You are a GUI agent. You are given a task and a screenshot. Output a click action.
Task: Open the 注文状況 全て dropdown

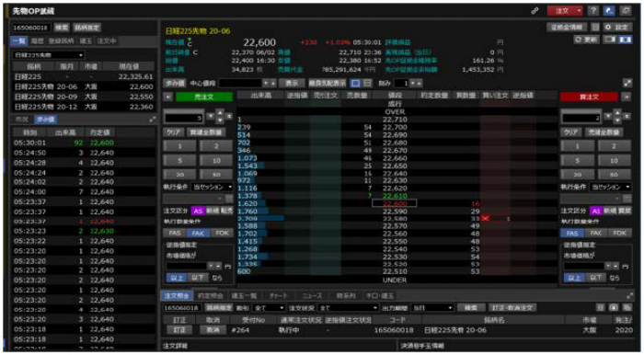click(x=349, y=307)
